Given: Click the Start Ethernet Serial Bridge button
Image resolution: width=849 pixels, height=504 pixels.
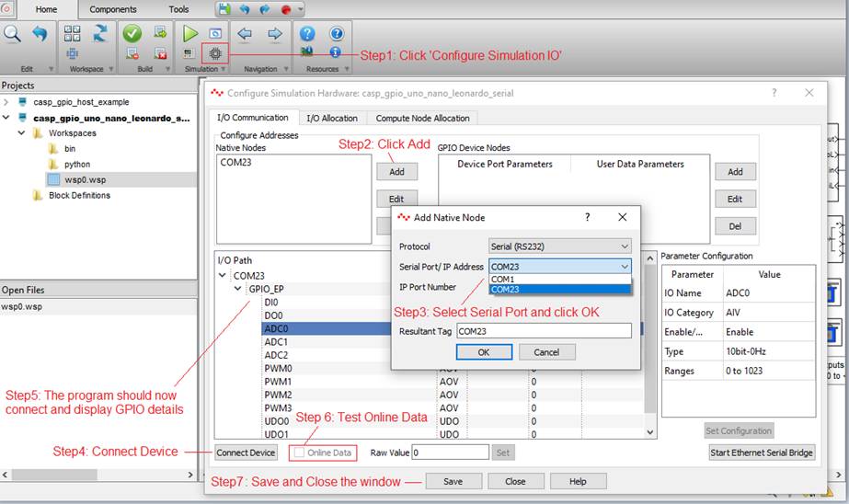Looking at the screenshot, I should pos(761,452).
